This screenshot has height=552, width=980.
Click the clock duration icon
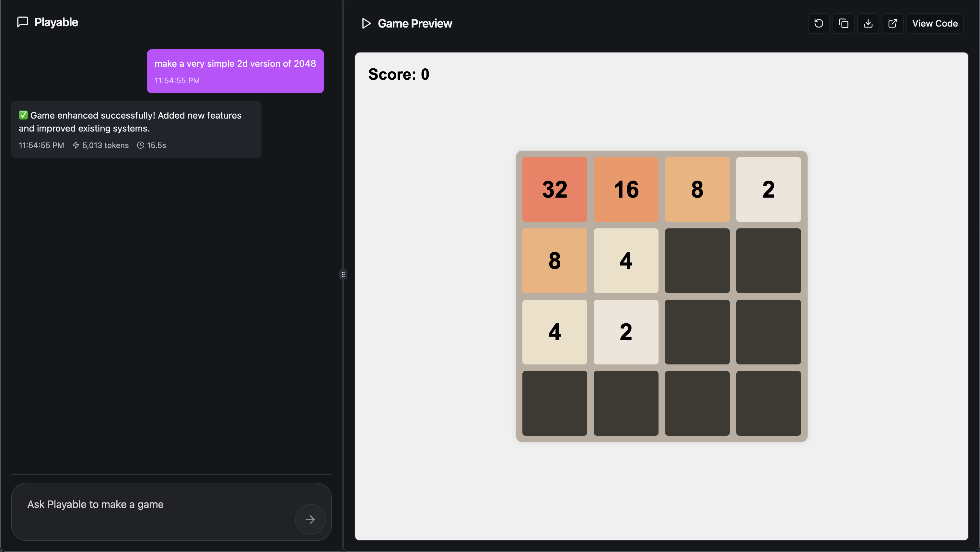click(x=140, y=145)
